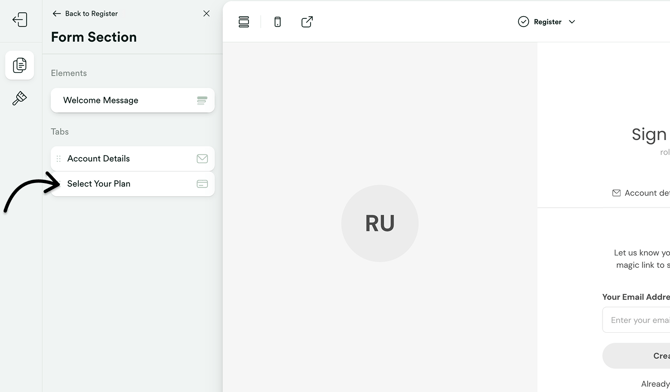
Task: Open the Welcome Message element
Action: click(x=132, y=100)
